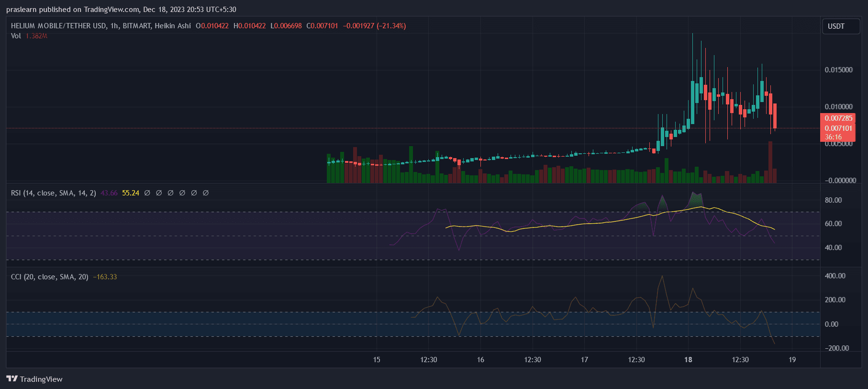Click the -163.33 CCI value
The height and width of the screenshot is (389, 868).
105,277
